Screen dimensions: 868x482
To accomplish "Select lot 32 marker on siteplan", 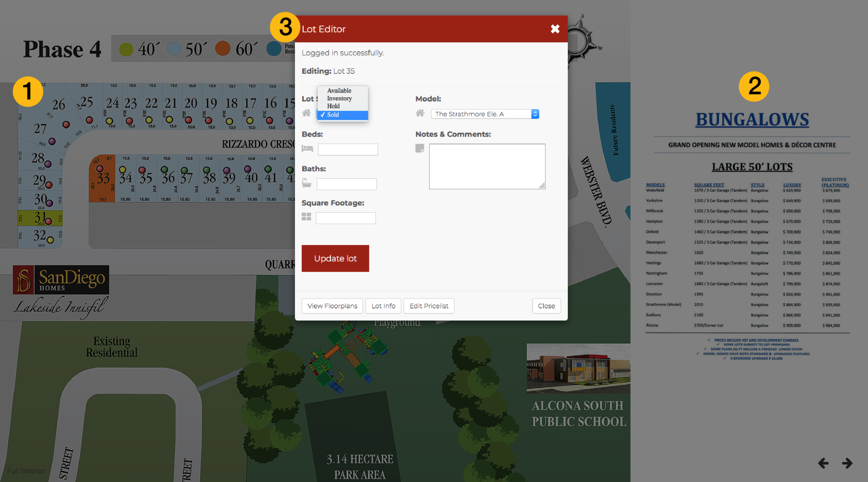I will (50, 240).
